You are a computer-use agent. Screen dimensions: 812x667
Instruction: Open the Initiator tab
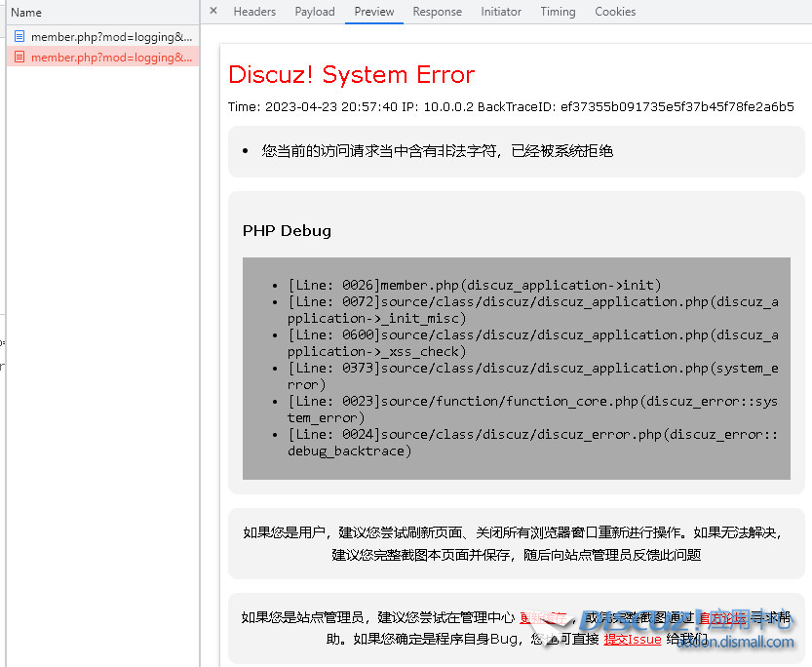click(x=500, y=12)
